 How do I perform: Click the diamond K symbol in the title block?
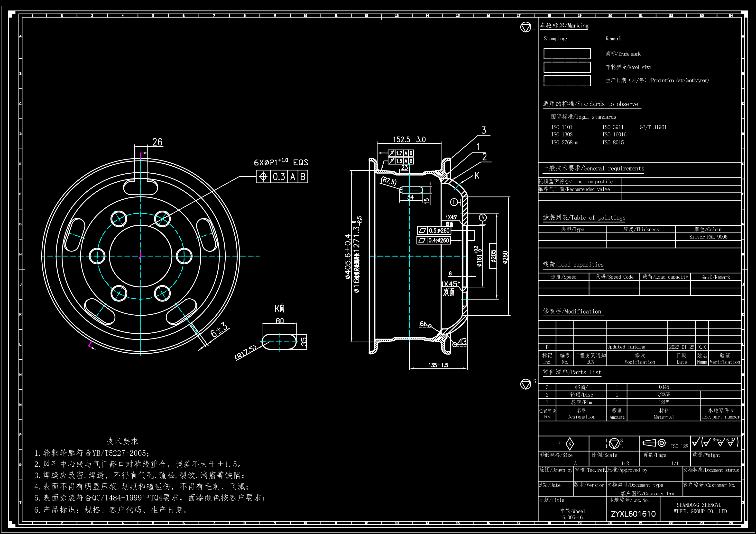570,444
